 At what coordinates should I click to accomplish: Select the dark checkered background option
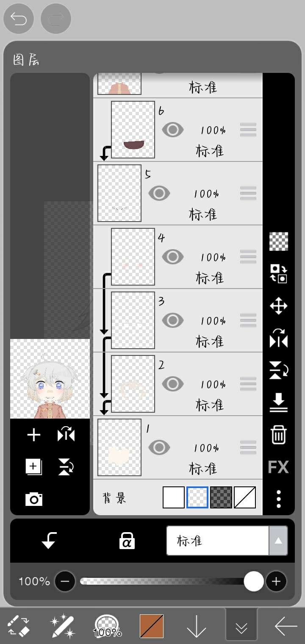click(x=221, y=497)
